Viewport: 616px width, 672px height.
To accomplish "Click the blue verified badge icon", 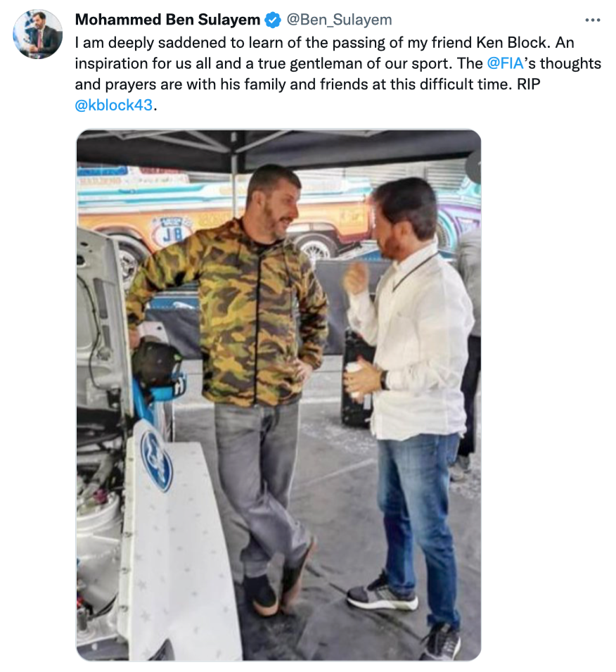I will 273,20.
